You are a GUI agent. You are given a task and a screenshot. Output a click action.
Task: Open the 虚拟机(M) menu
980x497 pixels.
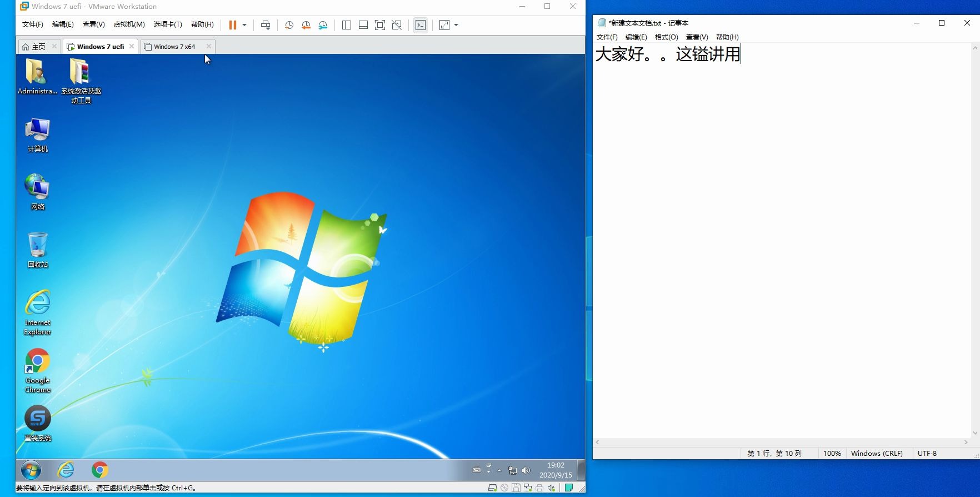click(x=129, y=24)
